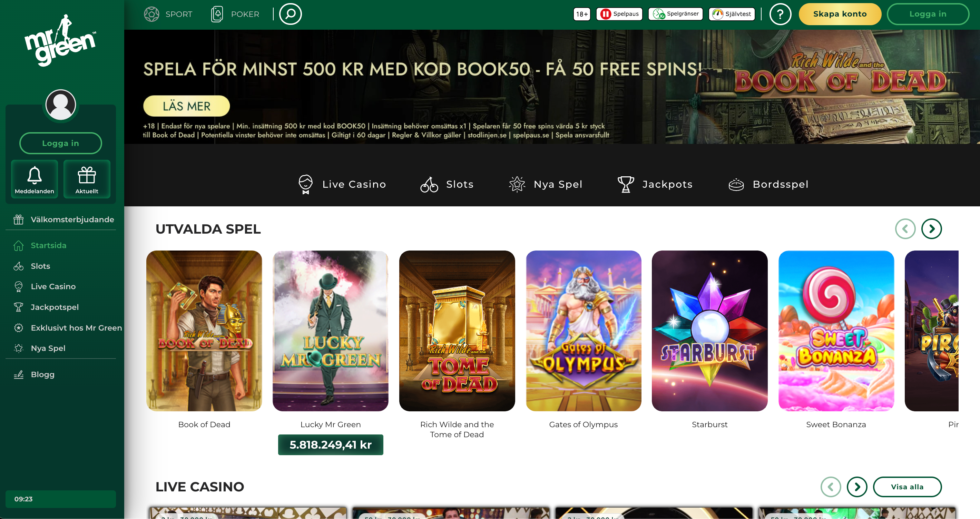
Task: Click Visa alla for Live Casino
Action: pyautogui.click(x=907, y=487)
